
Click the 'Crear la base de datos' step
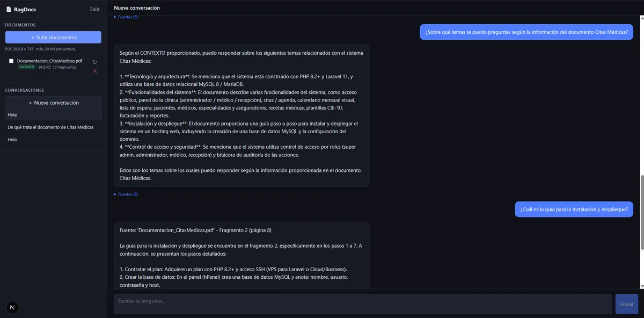(x=234, y=281)
